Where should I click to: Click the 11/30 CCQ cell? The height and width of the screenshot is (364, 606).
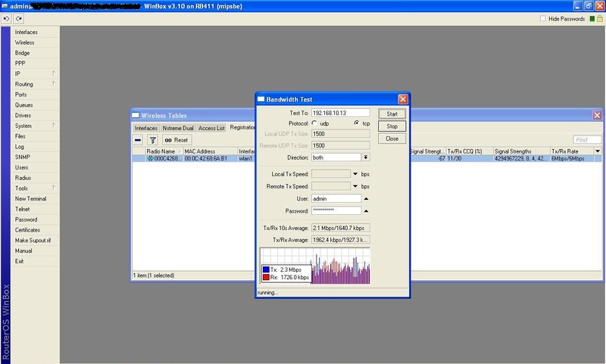[470, 159]
